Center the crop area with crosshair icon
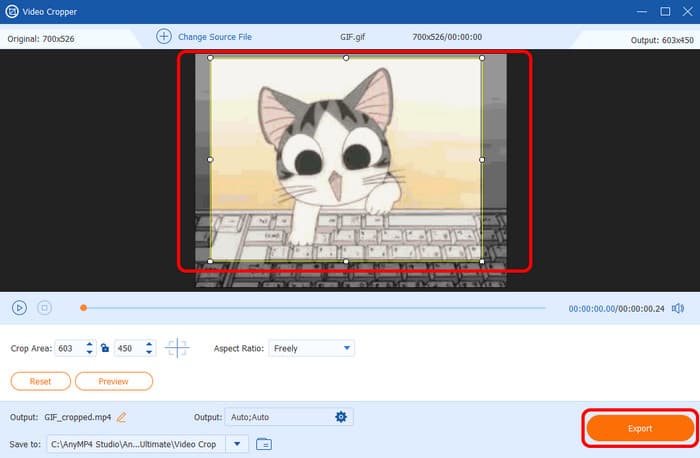This screenshot has width=700, height=458. [x=177, y=348]
